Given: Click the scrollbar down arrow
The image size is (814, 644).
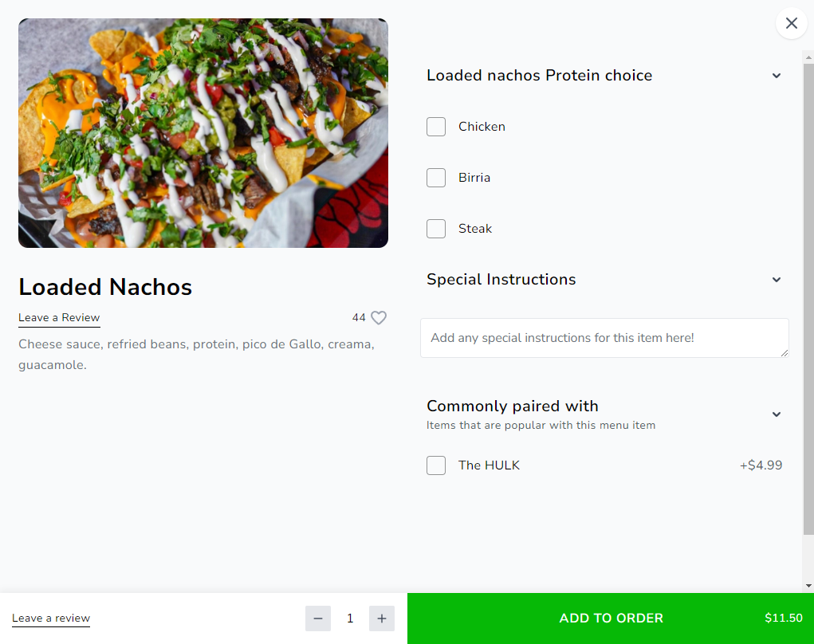Looking at the screenshot, I should 808,586.
